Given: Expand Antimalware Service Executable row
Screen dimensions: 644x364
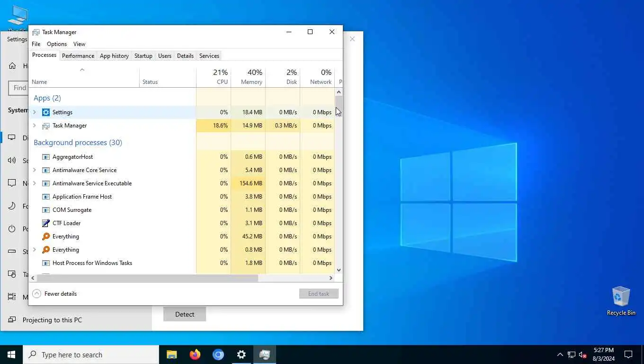Looking at the screenshot, I should point(34,183).
